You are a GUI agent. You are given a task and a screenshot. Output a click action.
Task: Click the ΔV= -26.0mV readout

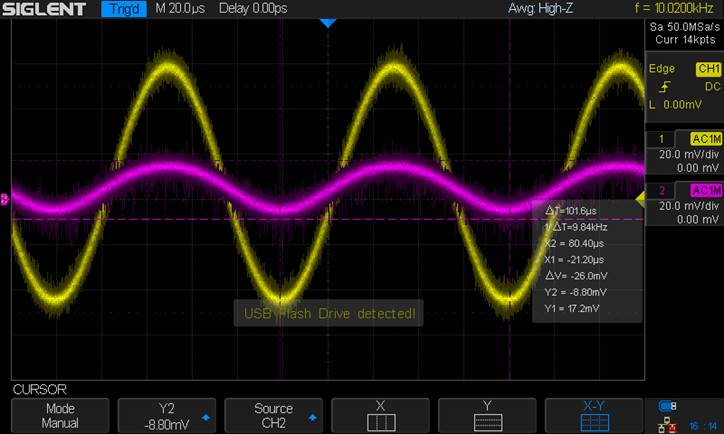click(576, 276)
